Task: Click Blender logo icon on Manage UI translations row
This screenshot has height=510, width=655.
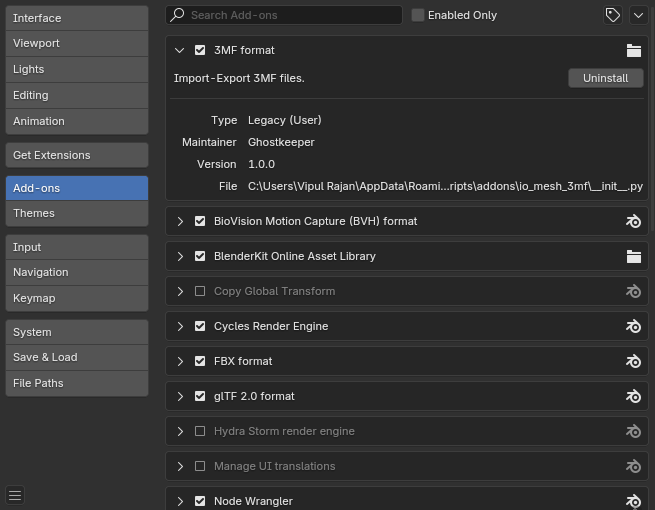Action: [x=633, y=466]
